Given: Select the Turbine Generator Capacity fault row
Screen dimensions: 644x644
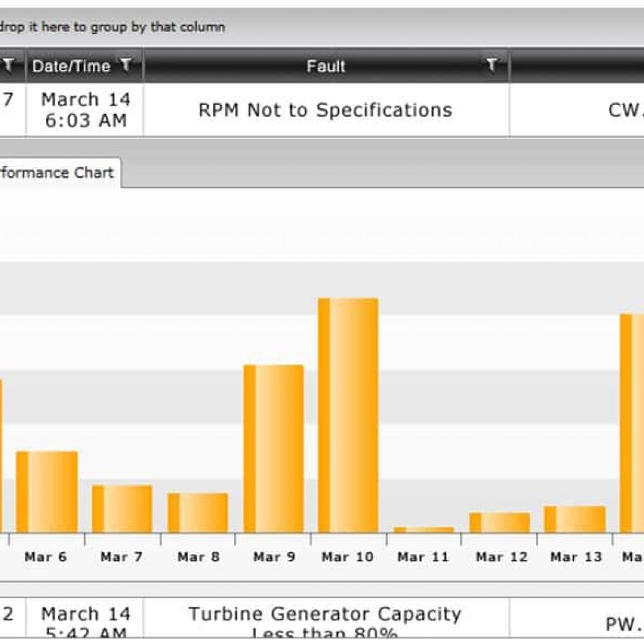Looking at the screenshot, I should [x=325, y=619].
